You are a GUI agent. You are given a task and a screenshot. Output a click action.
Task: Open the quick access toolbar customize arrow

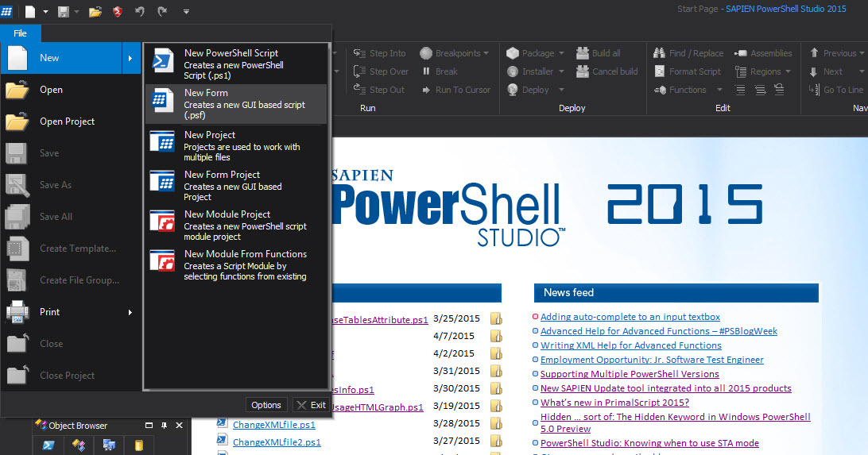[x=186, y=12]
